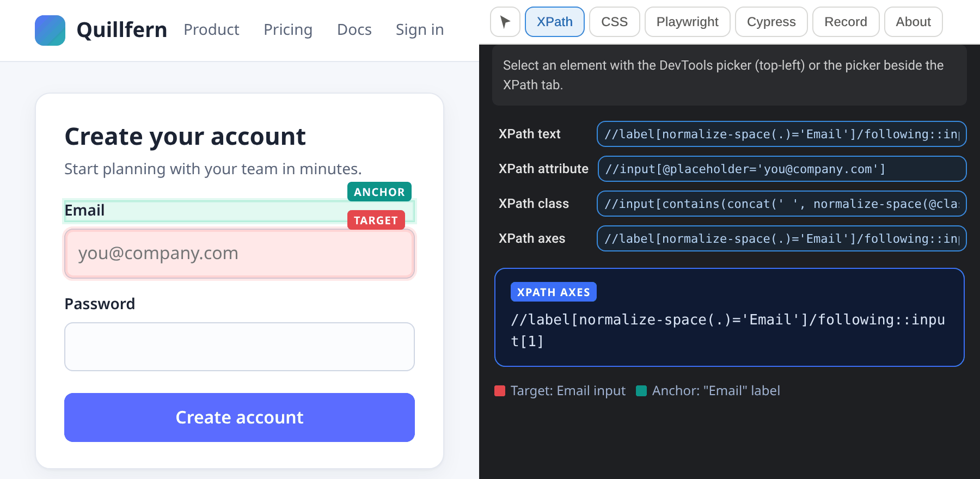Click the 'Create your account' heading
The width and height of the screenshot is (980, 479).
pos(185,137)
